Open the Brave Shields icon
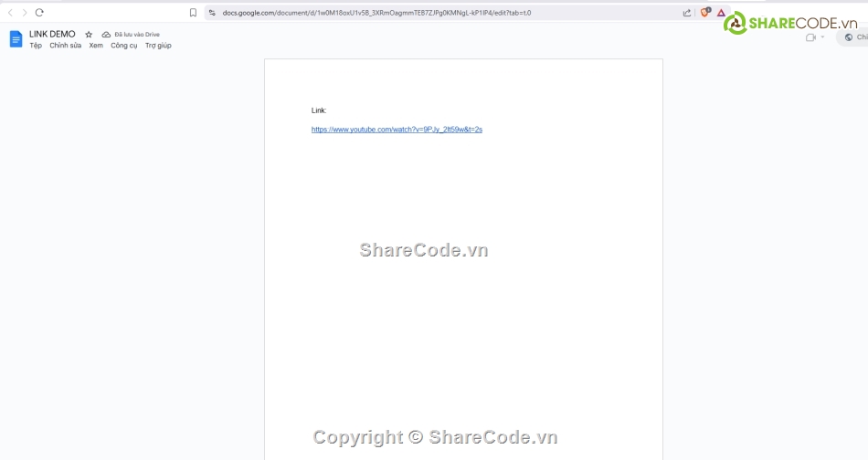The height and width of the screenshot is (460, 868). pos(704,13)
